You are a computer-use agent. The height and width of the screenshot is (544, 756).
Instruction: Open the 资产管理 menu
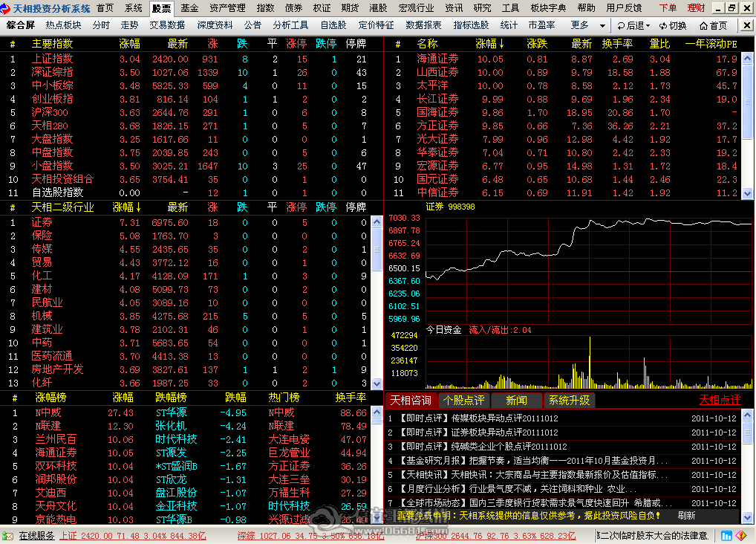[227, 8]
